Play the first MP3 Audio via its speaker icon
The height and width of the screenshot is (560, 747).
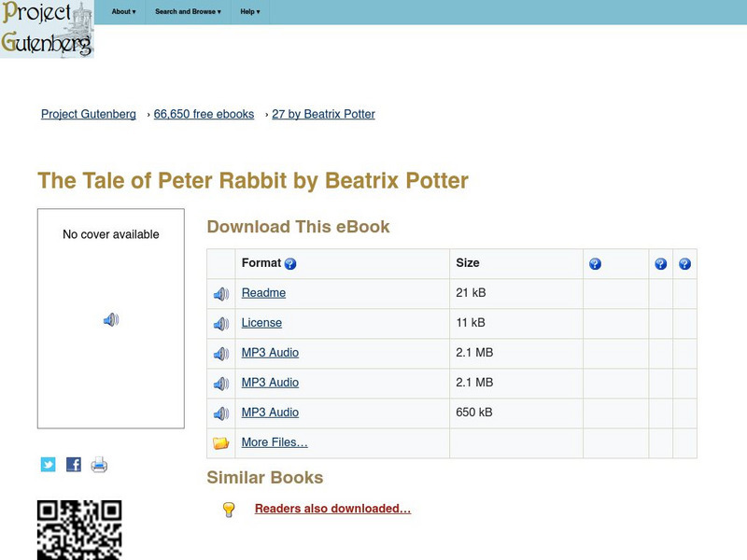221,353
